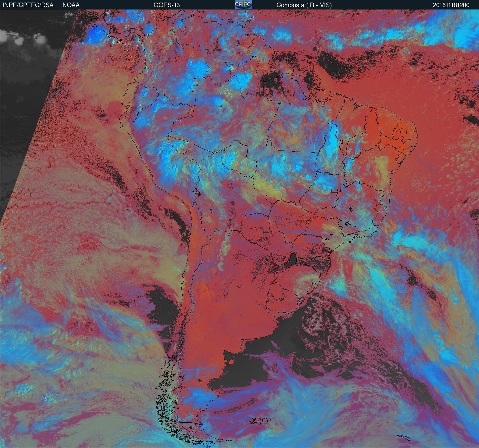479x448 pixels.
Task: Select the 201611181200 timestamp
Action: (x=451, y=5)
